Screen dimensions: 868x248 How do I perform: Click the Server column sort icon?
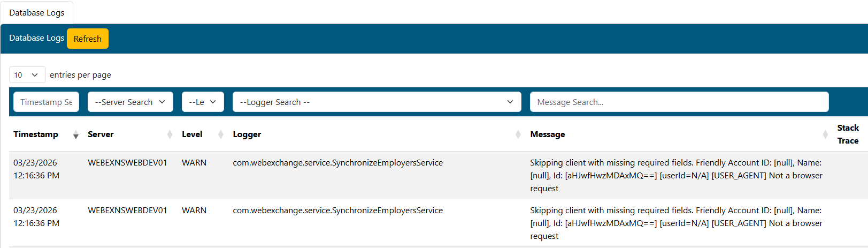coord(170,134)
